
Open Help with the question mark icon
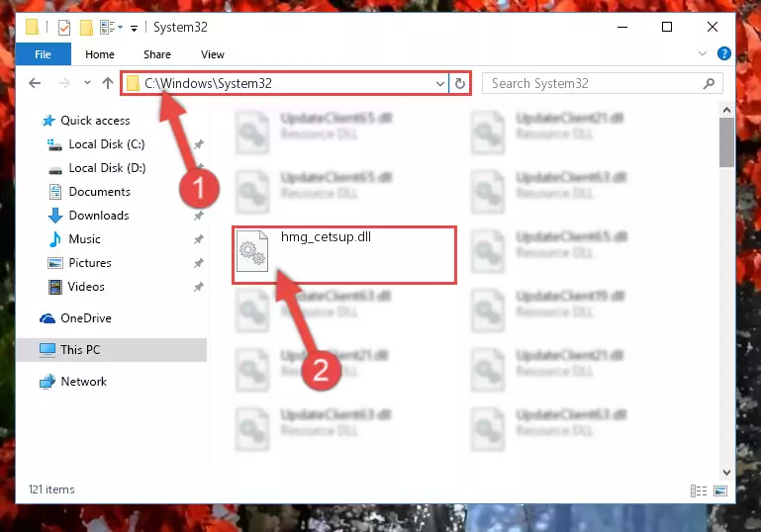(723, 53)
